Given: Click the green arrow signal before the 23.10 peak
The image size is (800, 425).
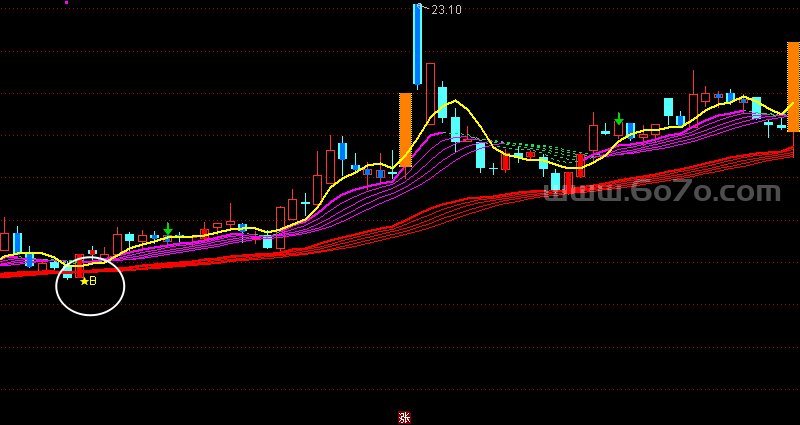Looking at the screenshot, I should pyautogui.click(x=168, y=229).
